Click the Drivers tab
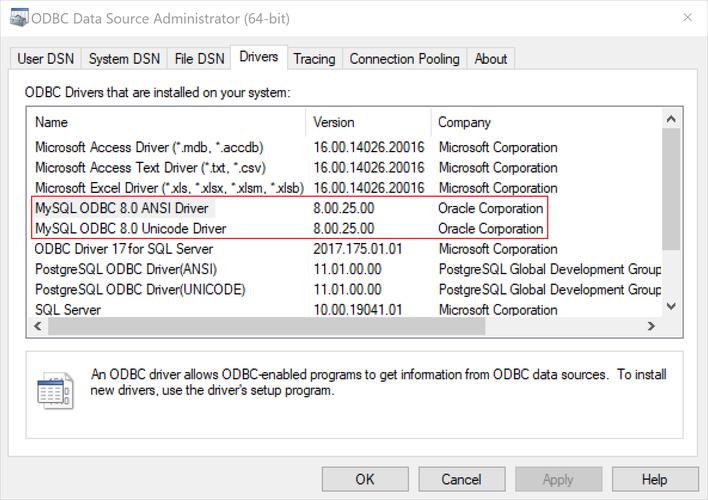708x500 pixels. 259,57
